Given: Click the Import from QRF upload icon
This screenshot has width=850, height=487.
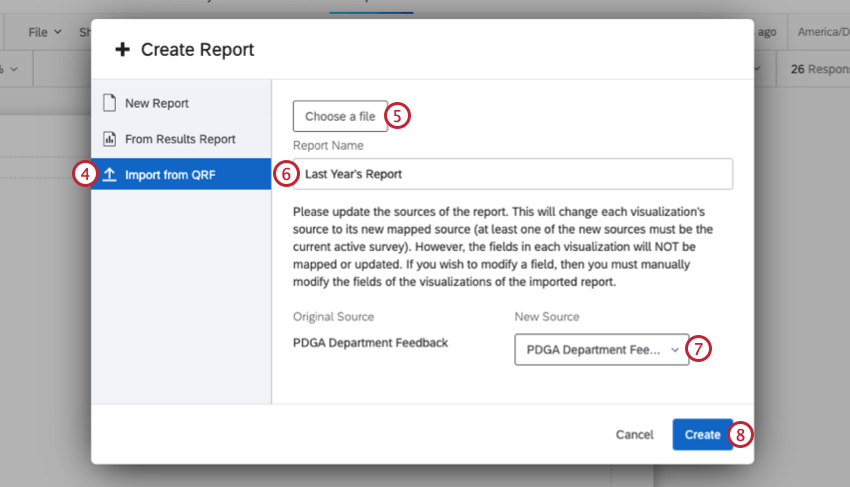Looking at the screenshot, I should pyautogui.click(x=110, y=175).
